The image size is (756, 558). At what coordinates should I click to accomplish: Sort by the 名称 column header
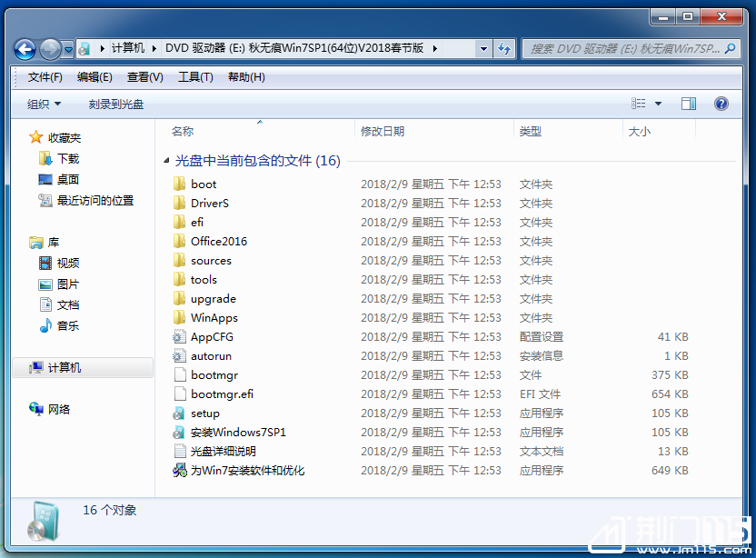click(183, 131)
